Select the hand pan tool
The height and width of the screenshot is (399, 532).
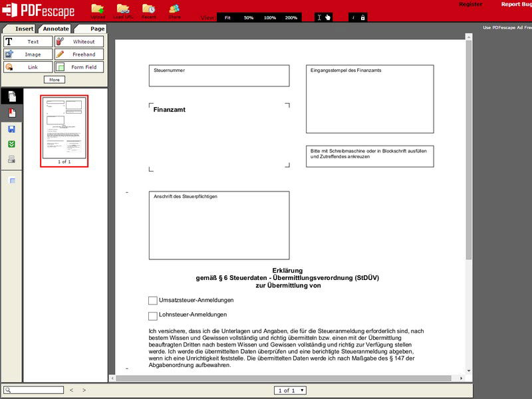tap(328, 17)
